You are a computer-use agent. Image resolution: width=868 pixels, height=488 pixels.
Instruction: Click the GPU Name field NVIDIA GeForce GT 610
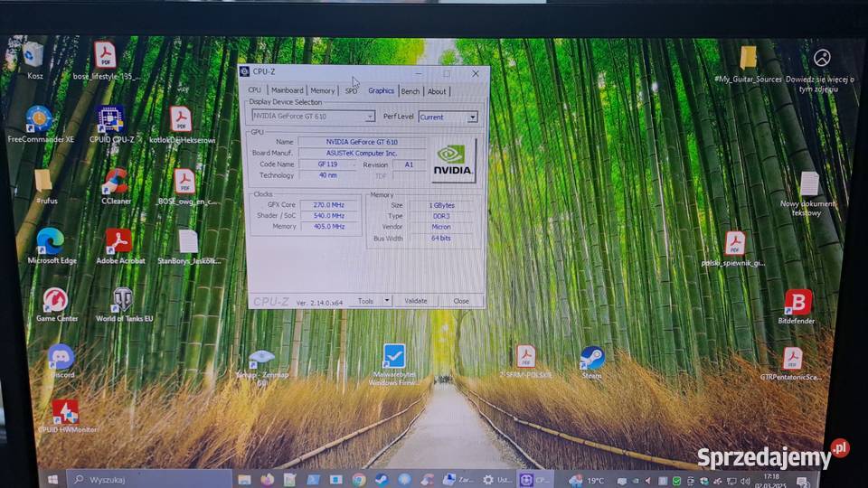tap(362, 142)
